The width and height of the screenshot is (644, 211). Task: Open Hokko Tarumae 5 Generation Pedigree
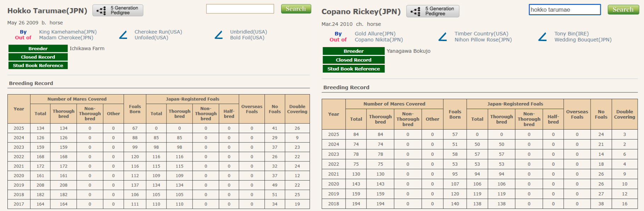coord(118,10)
